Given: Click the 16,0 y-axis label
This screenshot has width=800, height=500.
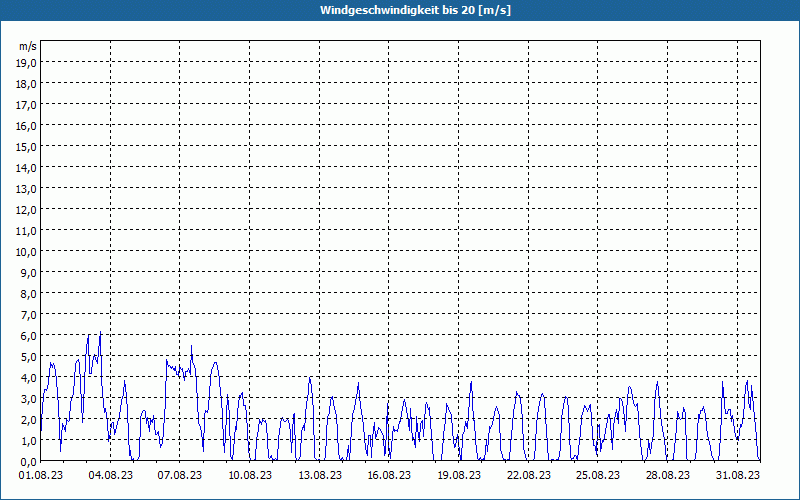Looking at the screenshot, I should pyautogui.click(x=27, y=126).
